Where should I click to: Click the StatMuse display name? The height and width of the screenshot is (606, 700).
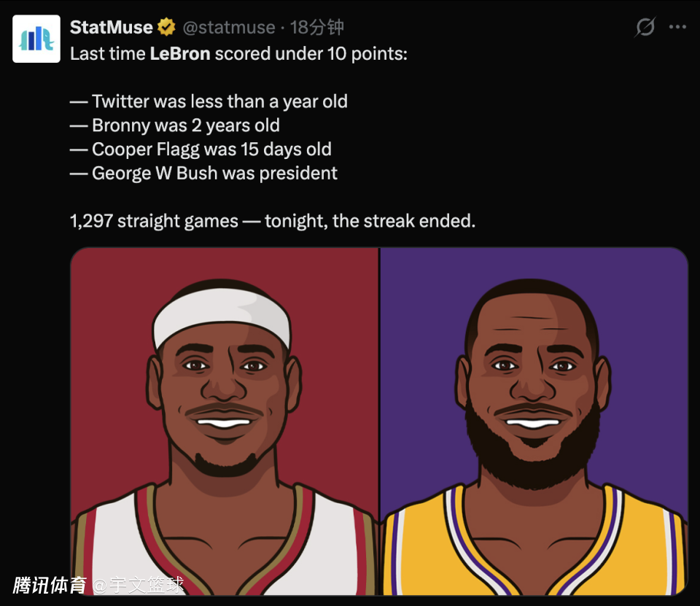click(111, 28)
